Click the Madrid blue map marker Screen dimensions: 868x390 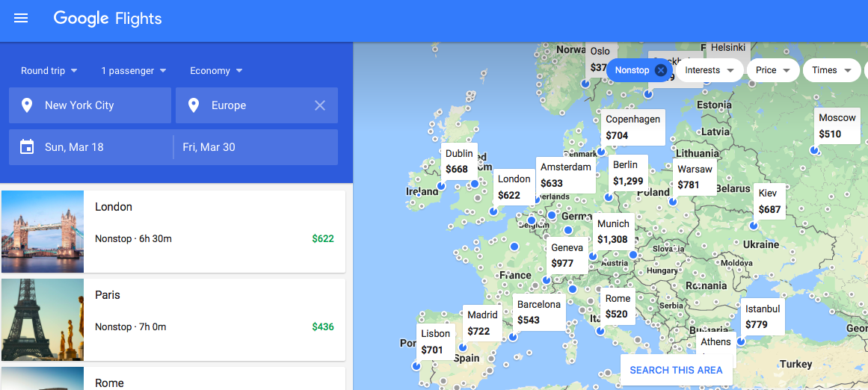coord(463,347)
